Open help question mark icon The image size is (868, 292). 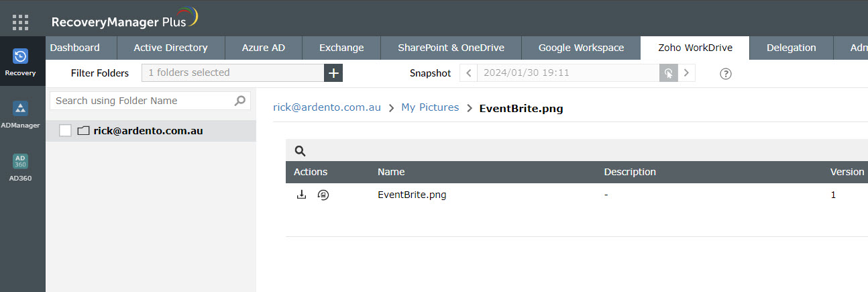725,74
